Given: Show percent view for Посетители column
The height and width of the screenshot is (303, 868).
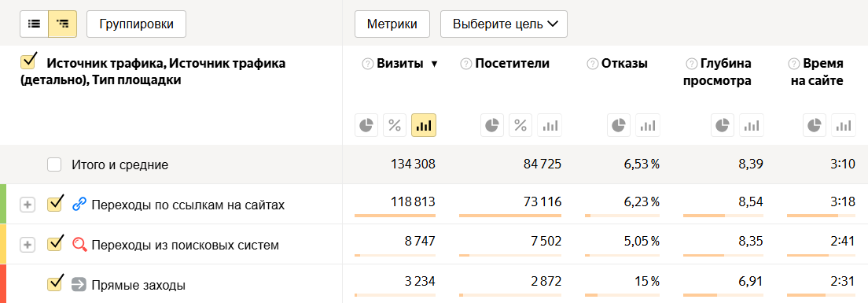Looking at the screenshot, I should (520, 125).
